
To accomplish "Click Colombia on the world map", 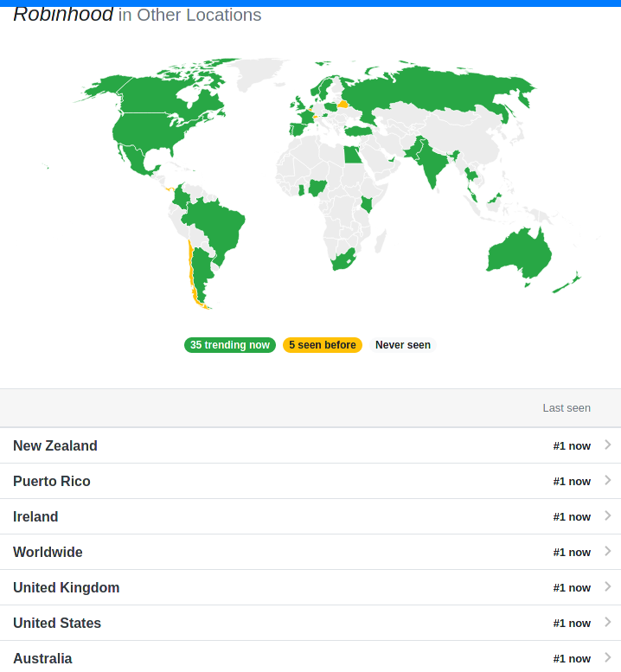I will coord(180,197).
